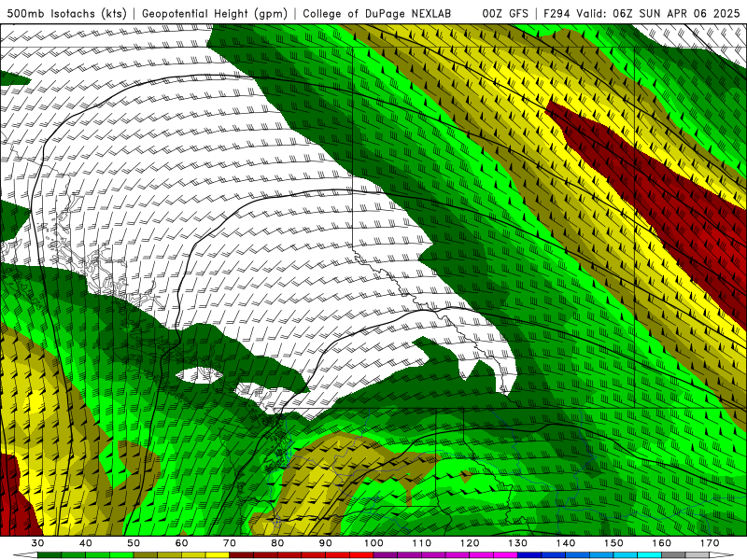Click the 'College of DuPage NEXLAB' label

click(376, 13)
